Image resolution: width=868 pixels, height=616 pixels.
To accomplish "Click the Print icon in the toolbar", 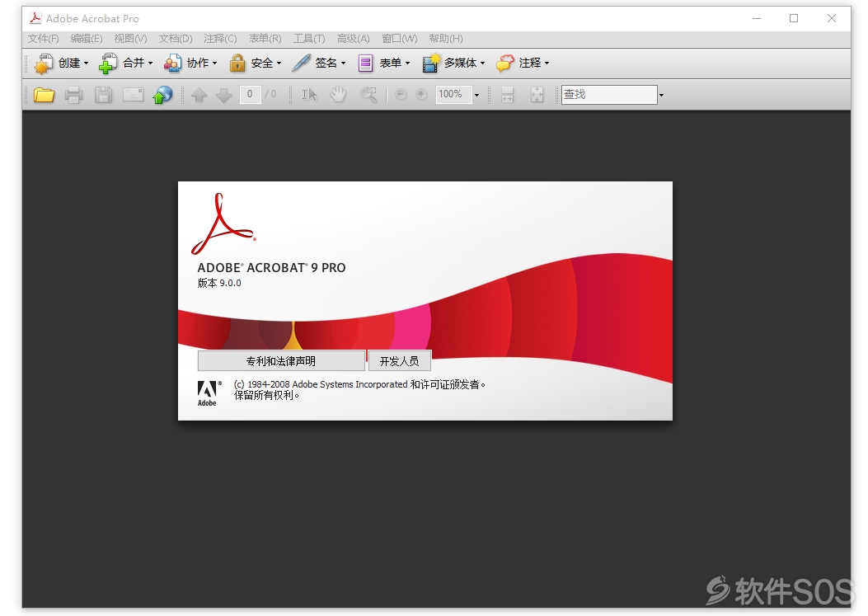I will pos(73,96).
